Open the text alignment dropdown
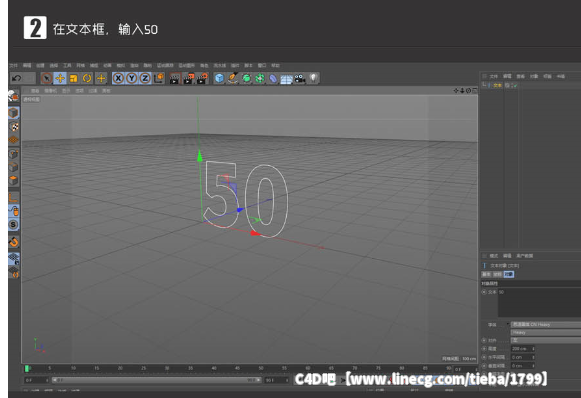581x398 pixels. tap(545, 340)
